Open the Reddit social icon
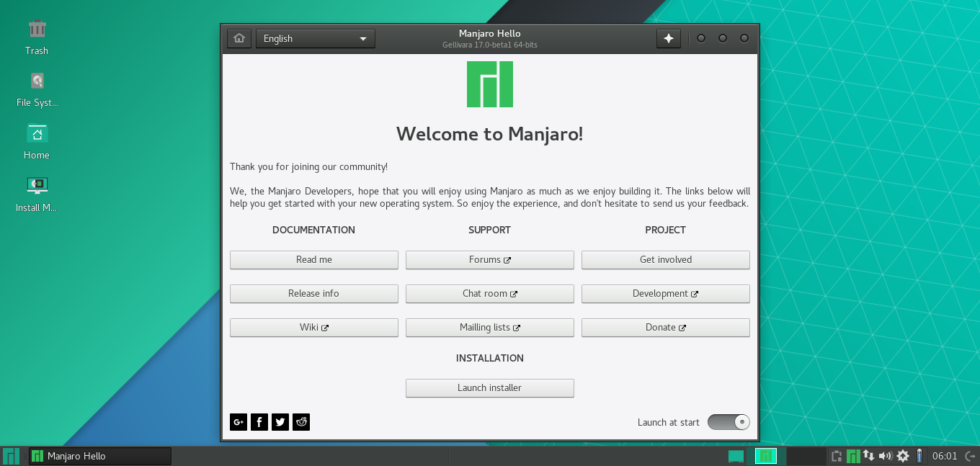Screen dimensions: 980x466 click(300, 421)
